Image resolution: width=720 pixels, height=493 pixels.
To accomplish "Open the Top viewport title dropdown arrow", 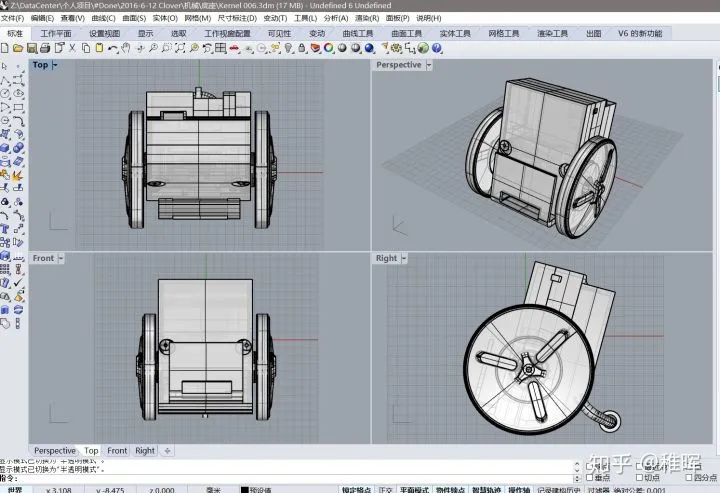I will [55, 65].
